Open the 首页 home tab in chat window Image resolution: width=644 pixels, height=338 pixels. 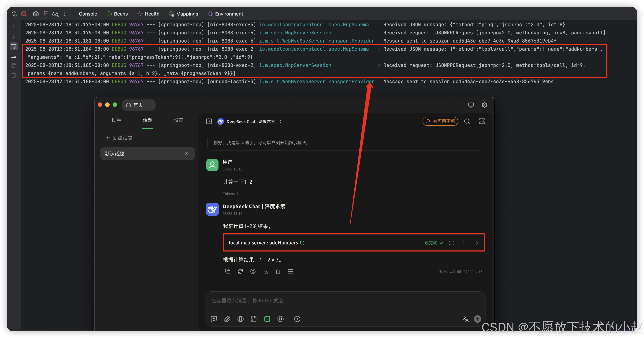(x=139, y=105)
